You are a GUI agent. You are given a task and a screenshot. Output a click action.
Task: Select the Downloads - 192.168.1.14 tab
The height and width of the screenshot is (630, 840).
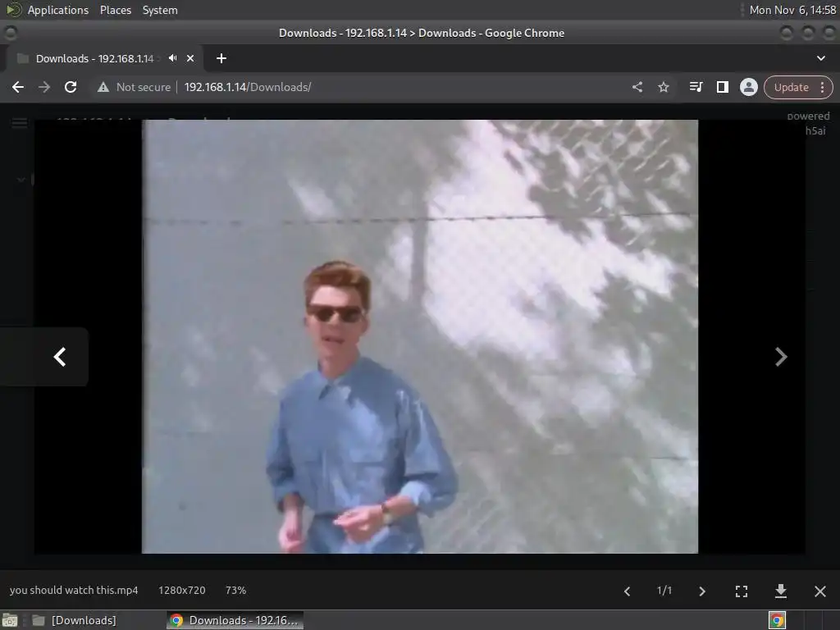coord(94,58)
